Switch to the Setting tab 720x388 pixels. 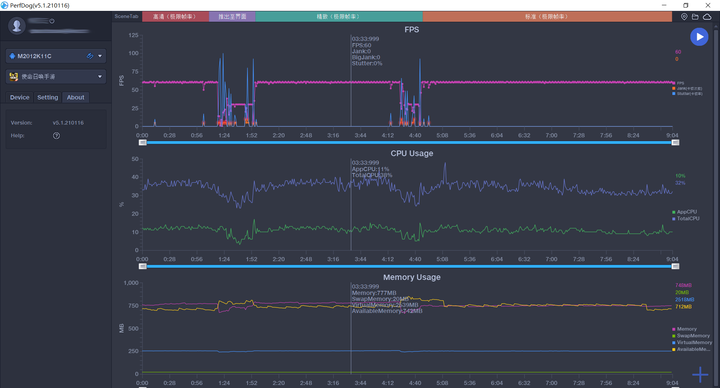(48, 97)
